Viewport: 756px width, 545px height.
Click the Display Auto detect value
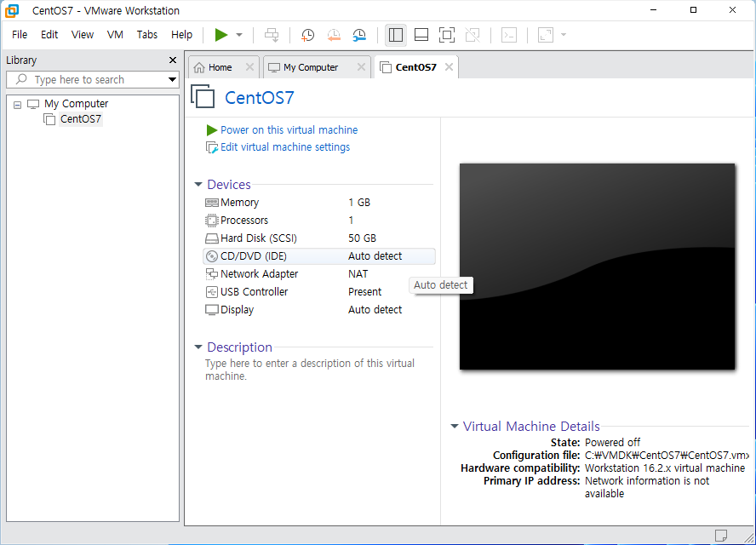[x=375, y=310]
